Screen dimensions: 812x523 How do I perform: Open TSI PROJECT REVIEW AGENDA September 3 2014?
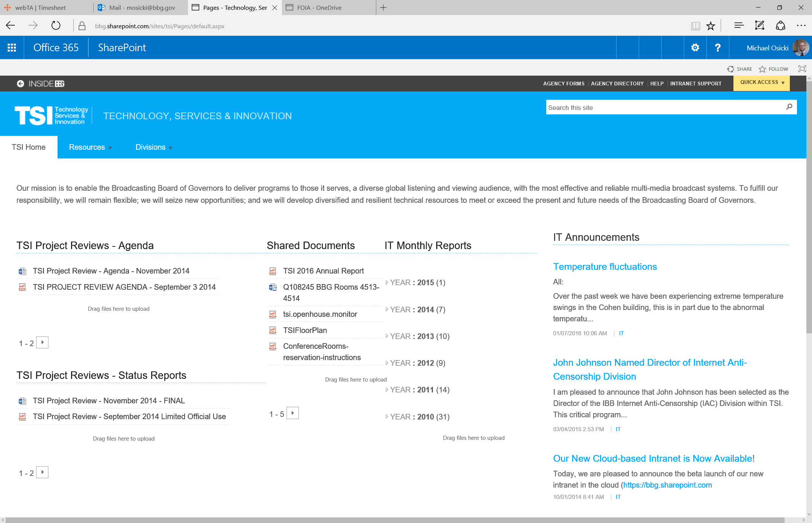coord(124,287)
